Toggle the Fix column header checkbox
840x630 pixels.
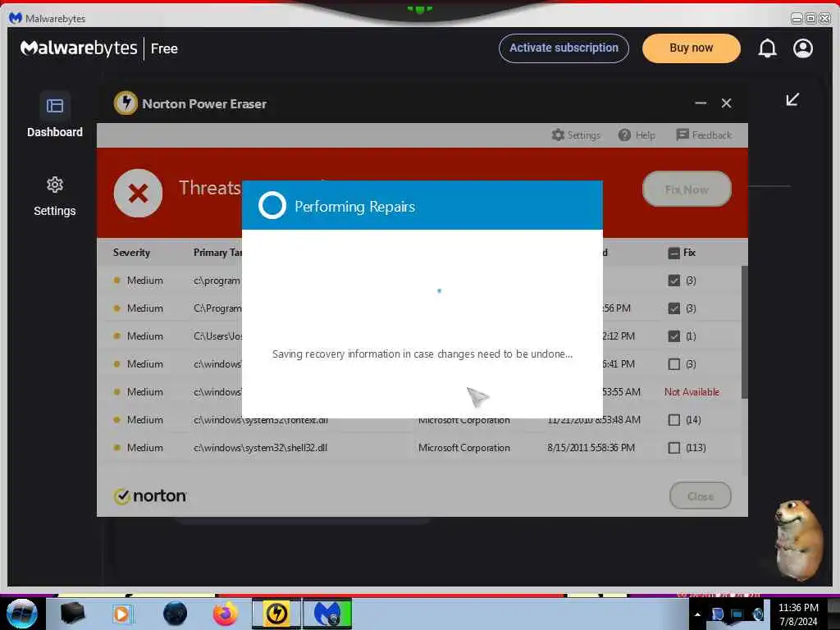point(674,253)
